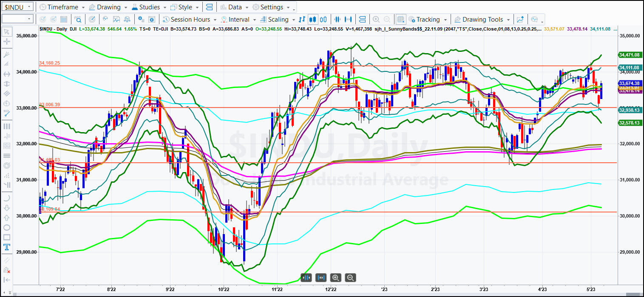Select hollow candlestick chart style
Image resolution: width=644 pixels, height=297 pixels.
click(x=323, y=19)
